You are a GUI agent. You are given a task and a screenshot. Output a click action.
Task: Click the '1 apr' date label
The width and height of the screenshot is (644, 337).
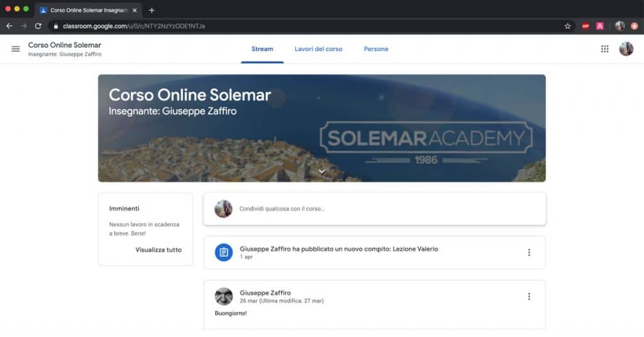point(246,257)
